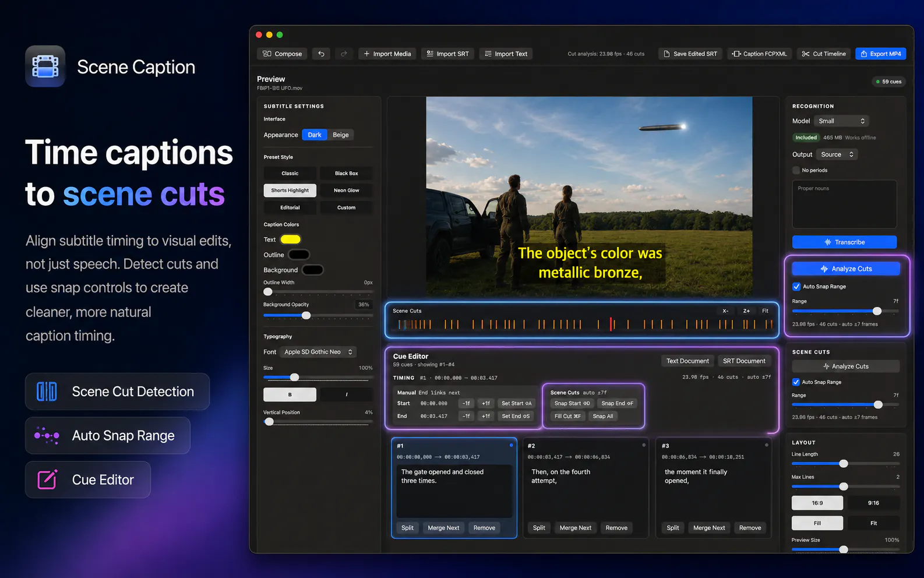This screenshot has width=924, height=578.
Task: Select the Editorial preset style
Action: [290, 207]
